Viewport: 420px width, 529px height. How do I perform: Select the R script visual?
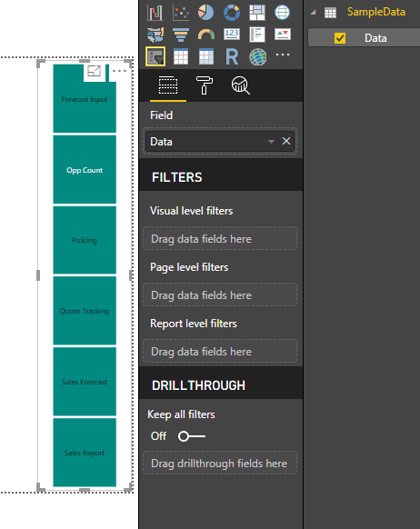[232, 56]
